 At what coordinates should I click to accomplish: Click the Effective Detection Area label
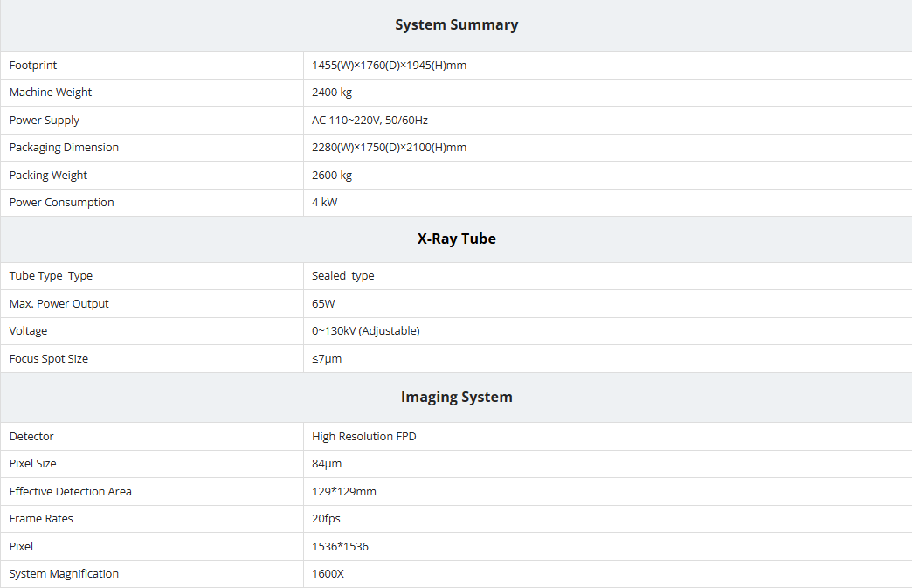[x=71, y=492]
